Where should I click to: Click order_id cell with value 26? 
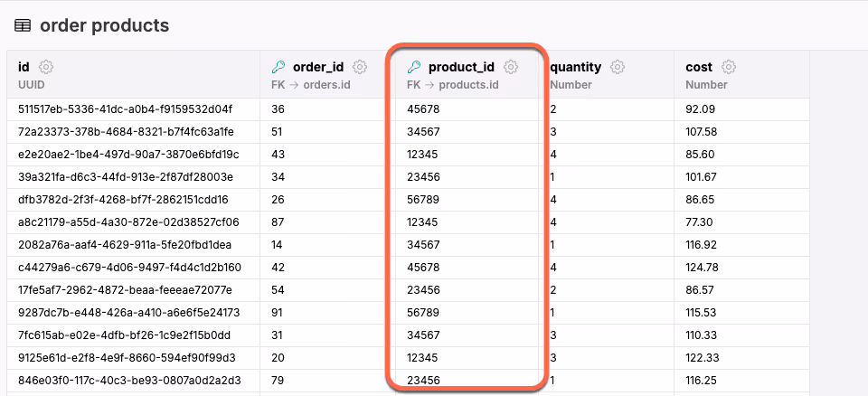(x=327, y=200)
